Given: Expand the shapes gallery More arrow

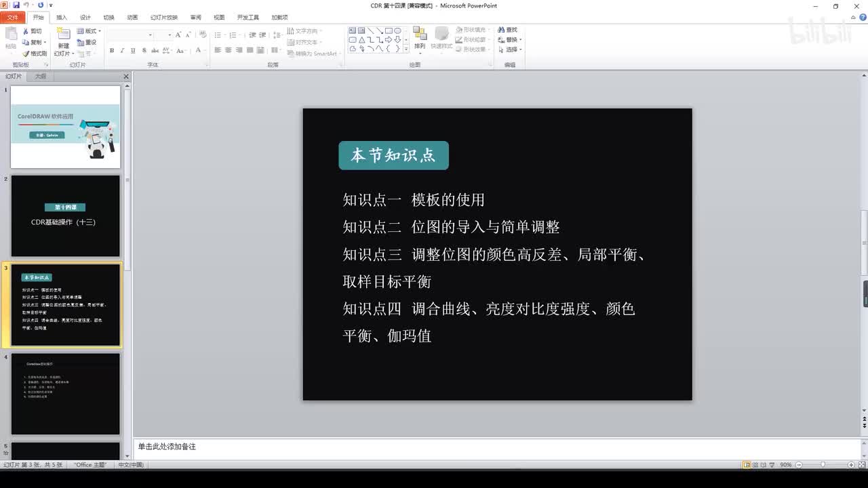Looking at the screenshot, I should coord(406,49).
